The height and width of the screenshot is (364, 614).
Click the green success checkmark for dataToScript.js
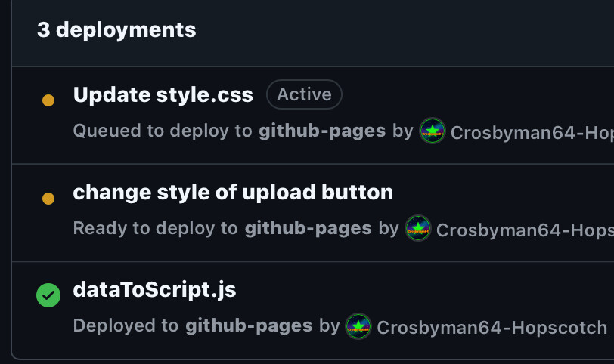(48, 295)
